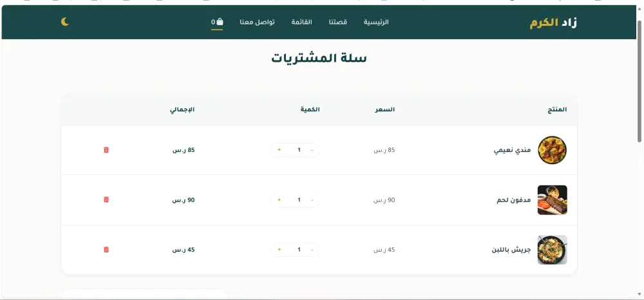Increase quantity of مدفون لحم
The height and width of the screenshot is (300, 644).
(279, 200)
